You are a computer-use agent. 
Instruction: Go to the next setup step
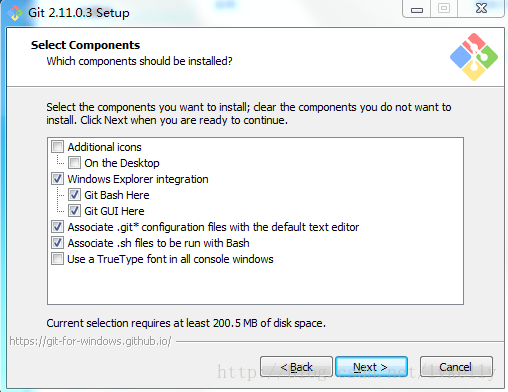[371, 367]
